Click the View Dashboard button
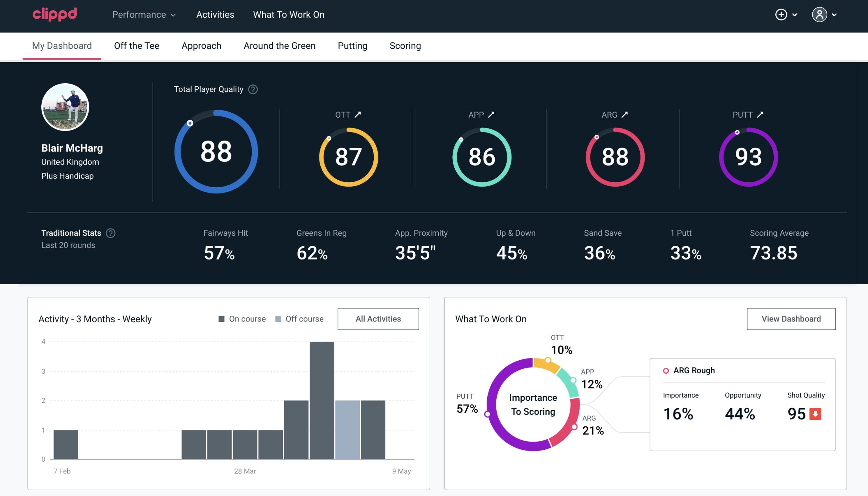The height and width of the screenshot is (496, 868). tap(791, 318)
